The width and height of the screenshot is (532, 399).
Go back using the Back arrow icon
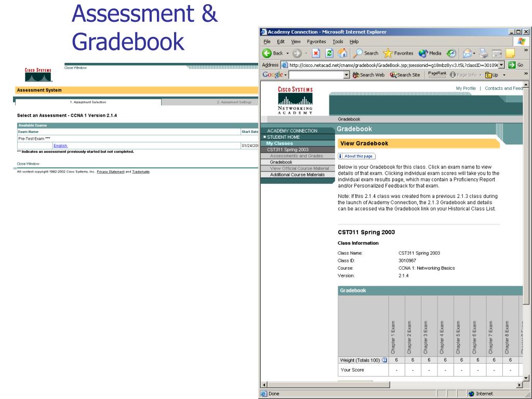click(268, 54)
